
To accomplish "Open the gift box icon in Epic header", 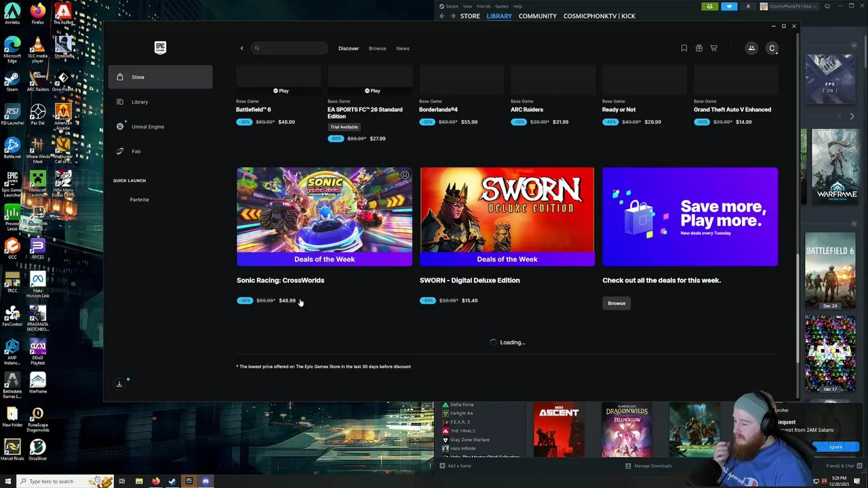I will pos(699,48).
